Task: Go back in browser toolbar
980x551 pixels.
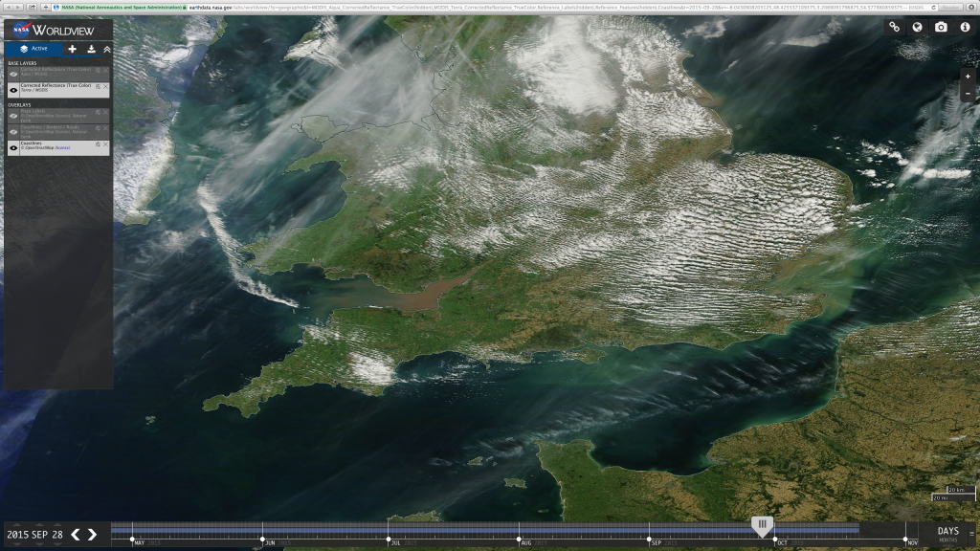Action: click(9, 7)
